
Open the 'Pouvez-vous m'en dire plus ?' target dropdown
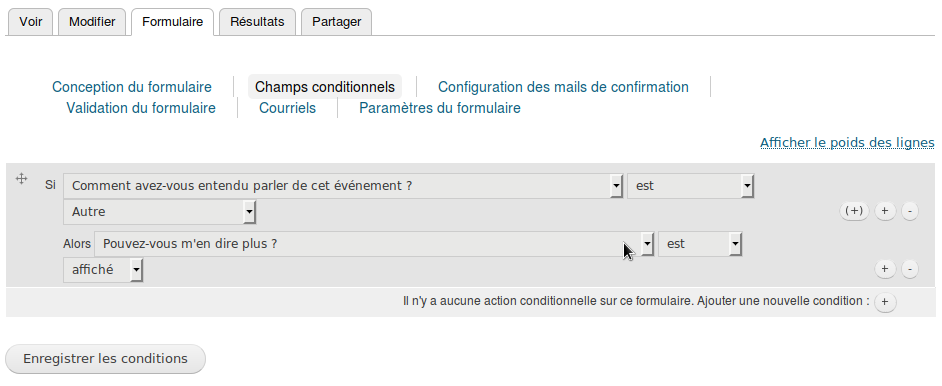point(374,244)
